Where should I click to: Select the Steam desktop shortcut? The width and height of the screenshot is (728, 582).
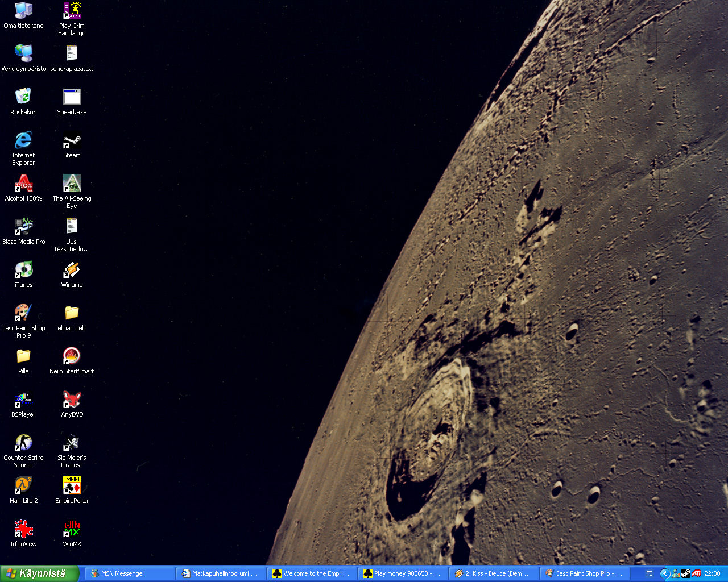pos(72,144)
